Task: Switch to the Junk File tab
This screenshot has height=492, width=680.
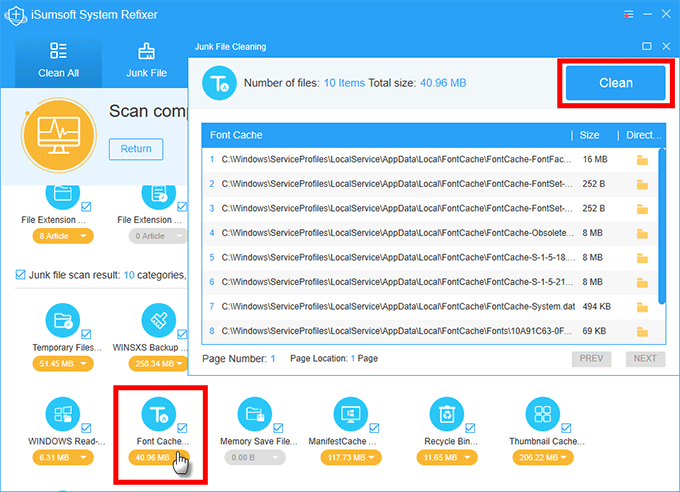Action: pyautogui.click(x=146, y=63)
